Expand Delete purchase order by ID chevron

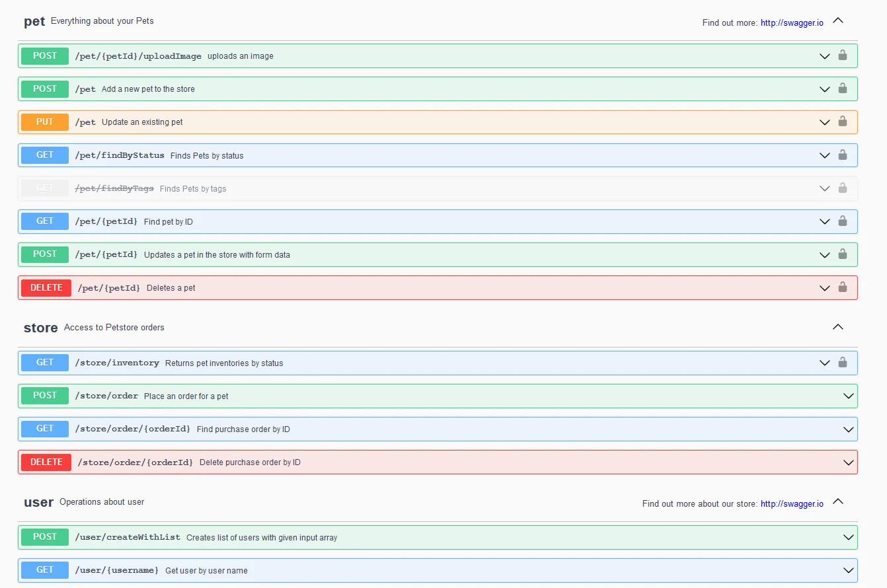click(x=849, y=462)
